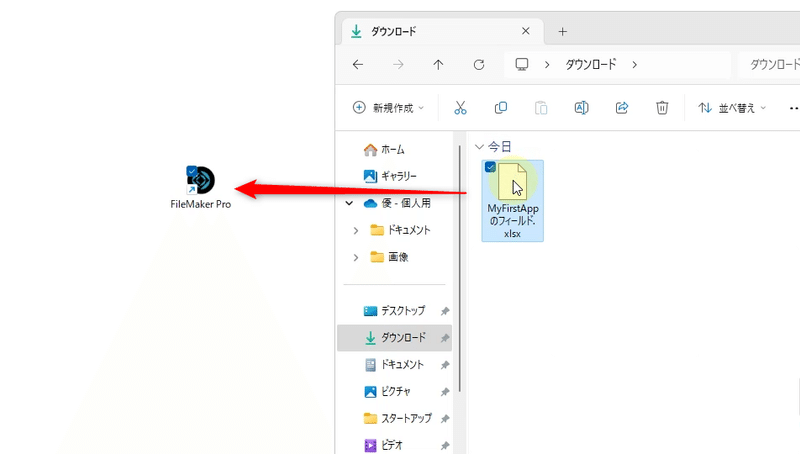Open the 並べ替え sort dropdown
800x454 pixels.
[x=732, y=108]
